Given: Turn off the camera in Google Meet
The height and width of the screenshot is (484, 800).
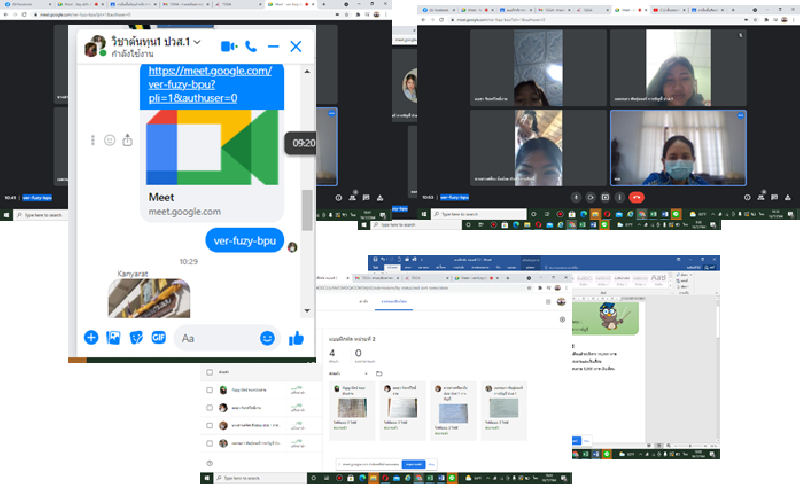Looking at the screenshot, I should (x=591, y=197).
